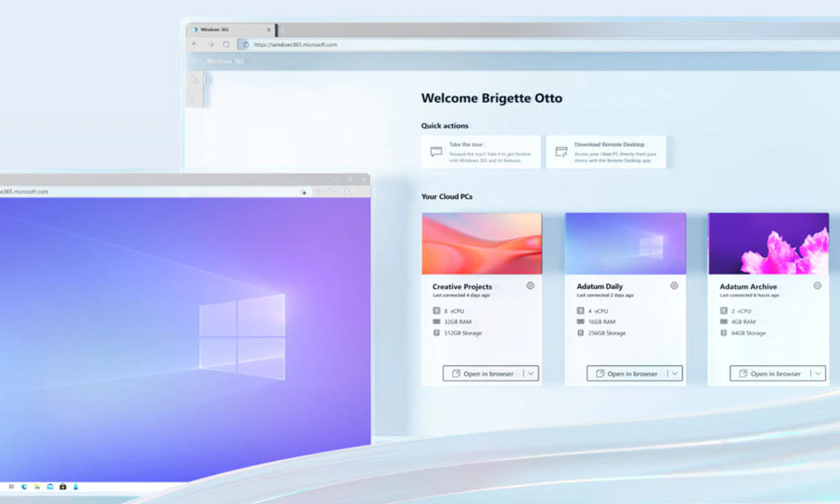Click the last blue icon on Cloud PC taskbar
Image resolution: width=840 pixels, height=504 pixels.
[76, 487]
